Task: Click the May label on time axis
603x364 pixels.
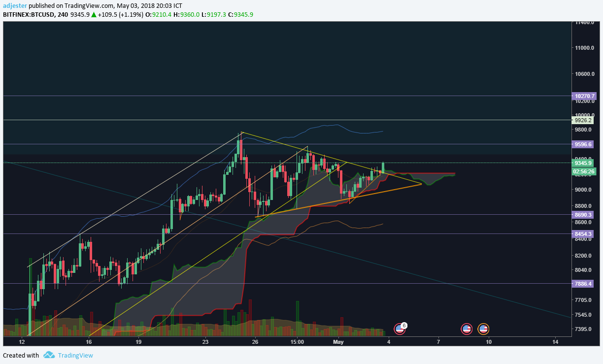Action: (338, 341)
